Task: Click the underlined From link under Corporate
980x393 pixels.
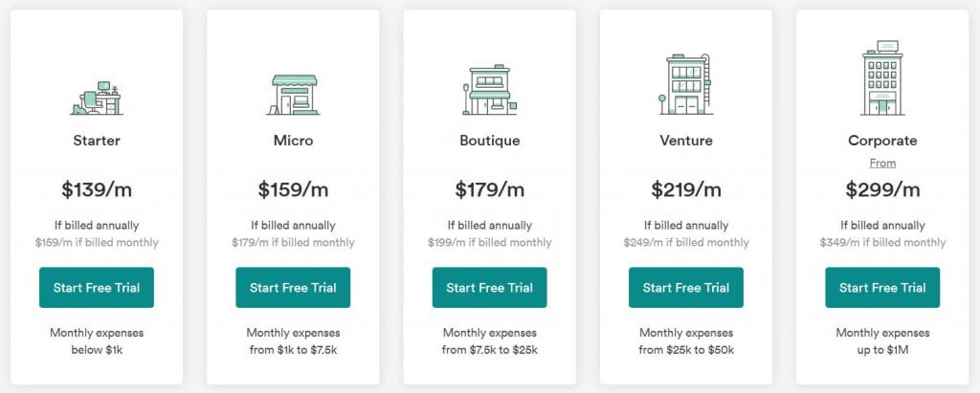Action: pyautogui.click(x=882, y=164)
